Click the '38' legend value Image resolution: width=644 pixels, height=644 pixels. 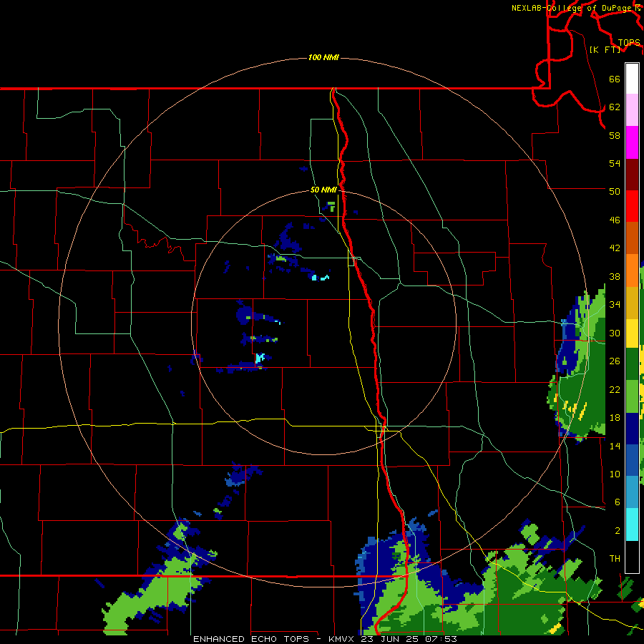tap(615, 277)
